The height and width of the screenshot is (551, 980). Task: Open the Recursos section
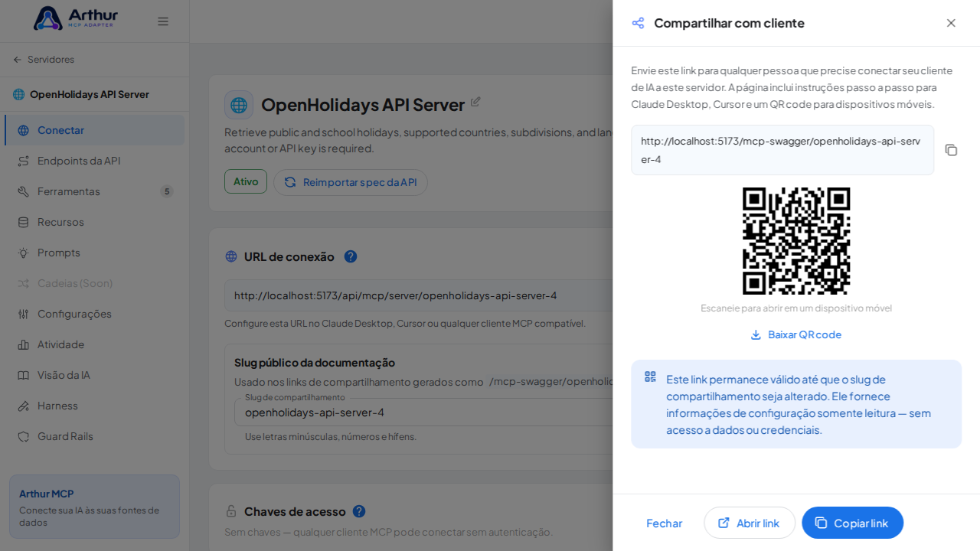pyautogui.click(x=95, y=222)
